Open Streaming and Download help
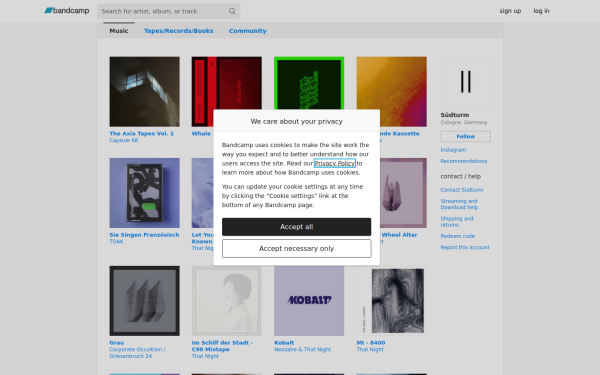This screenshot has width=600, height=375. click(x=459, y=204)
